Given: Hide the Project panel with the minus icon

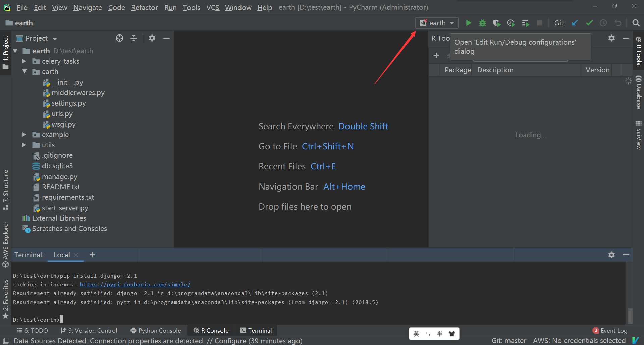Looking at the screenshot, I should 166,38.
